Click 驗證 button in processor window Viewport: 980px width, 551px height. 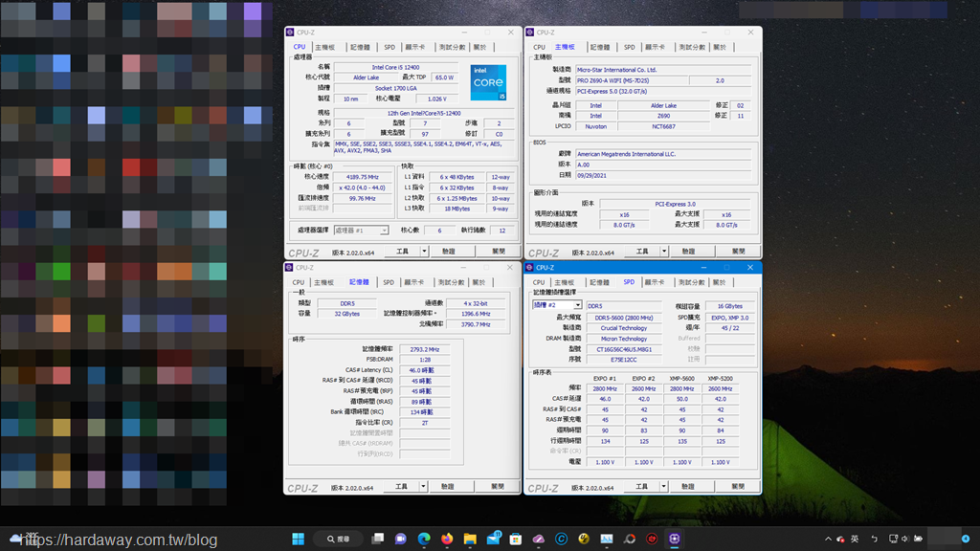pyautogui.click(x=449, y=252)
